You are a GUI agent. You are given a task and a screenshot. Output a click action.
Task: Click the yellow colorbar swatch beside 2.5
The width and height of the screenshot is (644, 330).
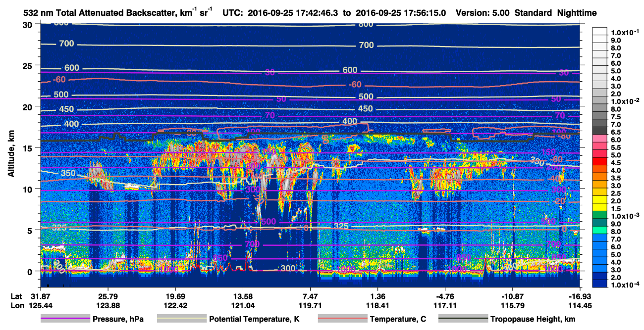click(599, 191)
